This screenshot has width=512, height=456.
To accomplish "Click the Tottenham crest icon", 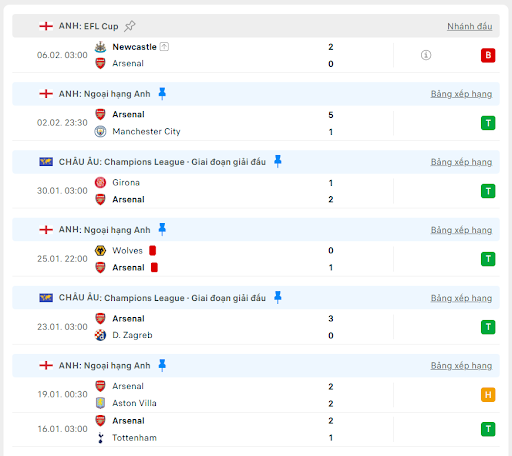I will pos(100,438).
